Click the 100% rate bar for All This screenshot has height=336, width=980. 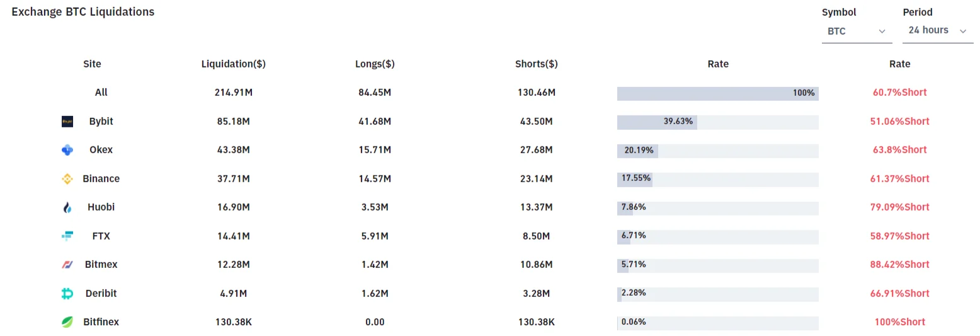pos(717,93)
